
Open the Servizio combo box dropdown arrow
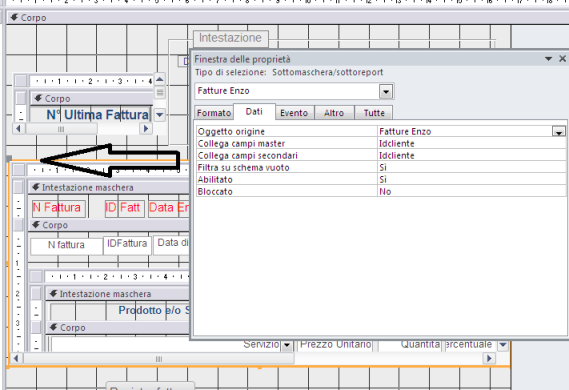287,345
